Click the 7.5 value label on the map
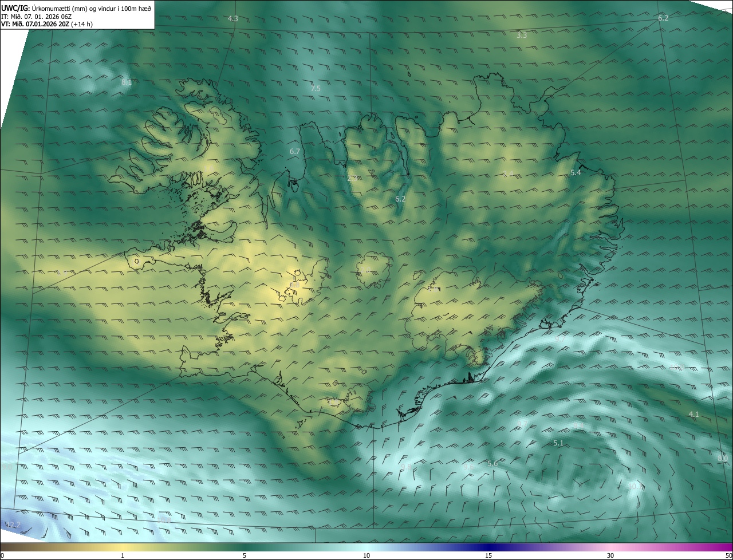Screen dimensions: 733x560 pos(316,89)
